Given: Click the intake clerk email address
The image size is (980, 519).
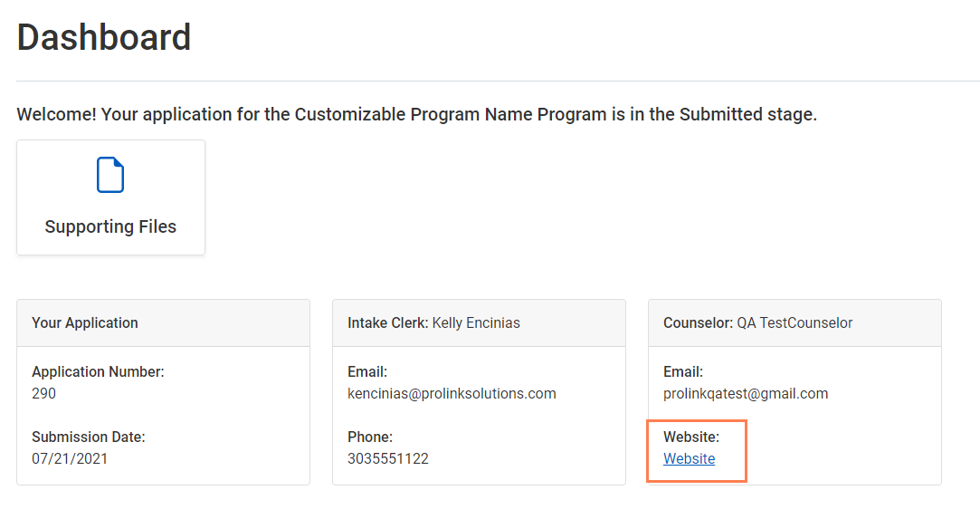Looking at the screenshot, I should [x=452, y=393].
